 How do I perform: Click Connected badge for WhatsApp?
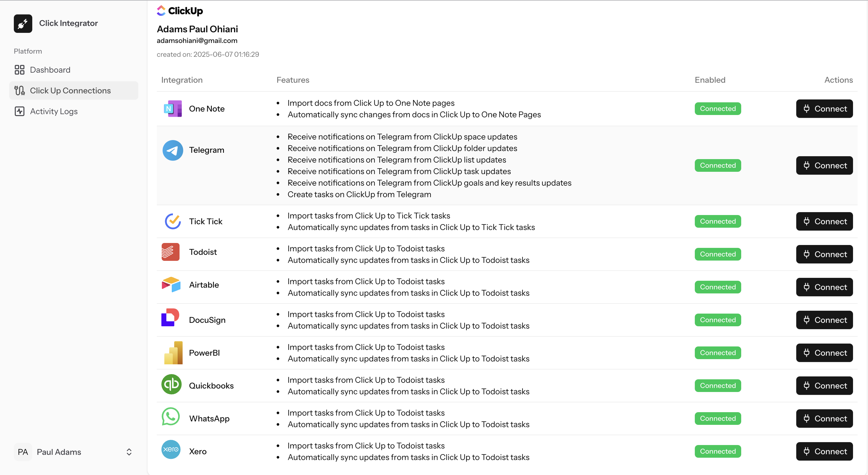(718, 419)
